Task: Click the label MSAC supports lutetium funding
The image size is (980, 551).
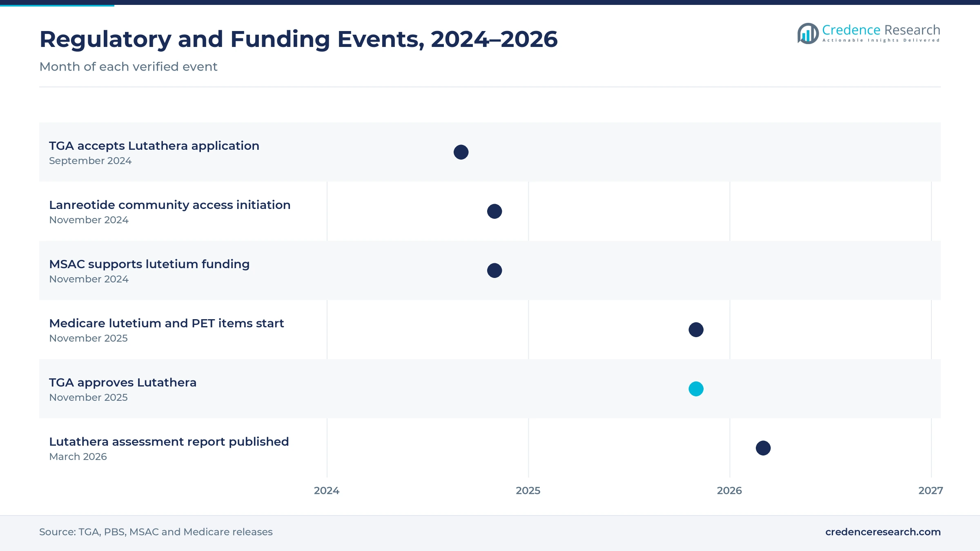Action: pos(149,264)
